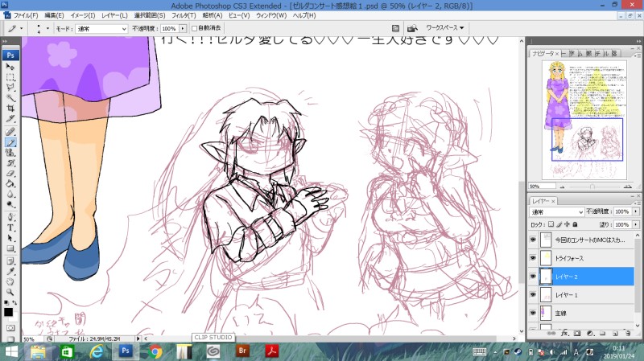
Task: Select the Polygonal Lasso tool
Action: pos(10,88)
